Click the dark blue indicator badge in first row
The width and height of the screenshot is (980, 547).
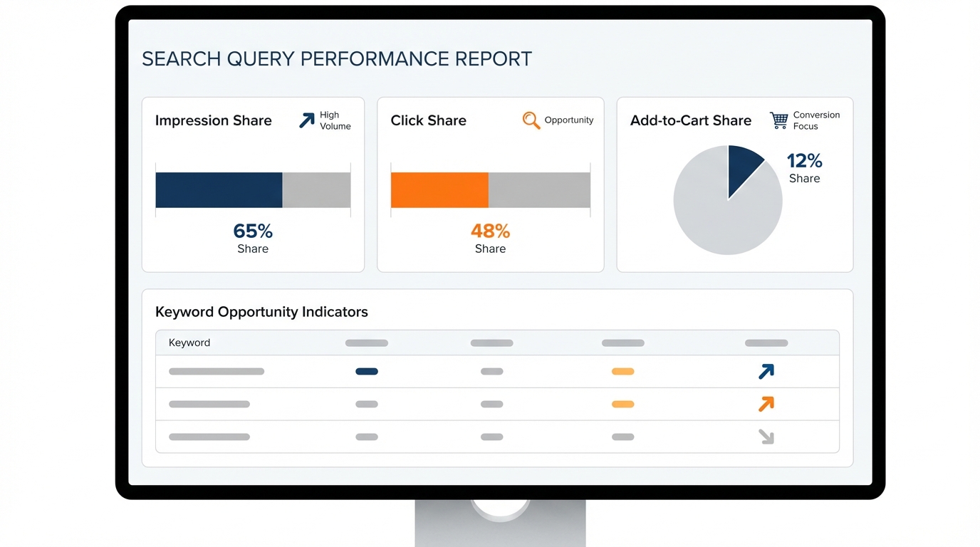[x=367, y=371]
